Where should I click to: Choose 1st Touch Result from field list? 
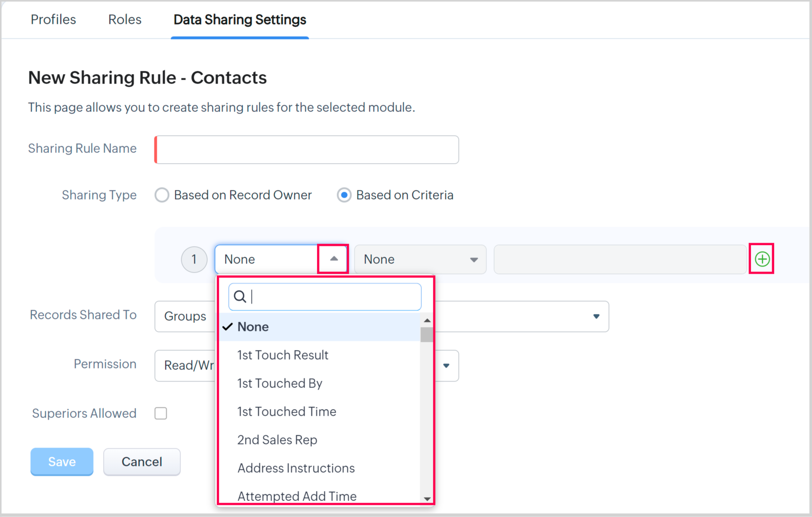coord(283,355)
